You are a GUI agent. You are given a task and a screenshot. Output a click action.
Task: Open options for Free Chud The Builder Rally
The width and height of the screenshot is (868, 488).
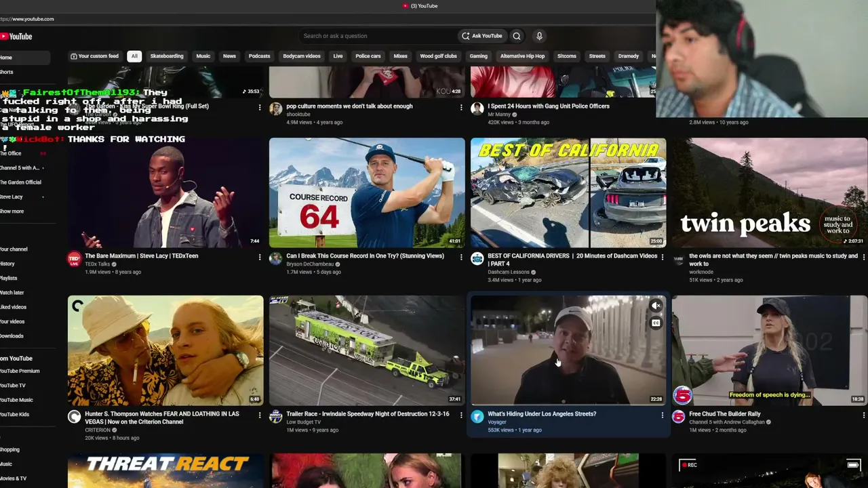(863, 415)
